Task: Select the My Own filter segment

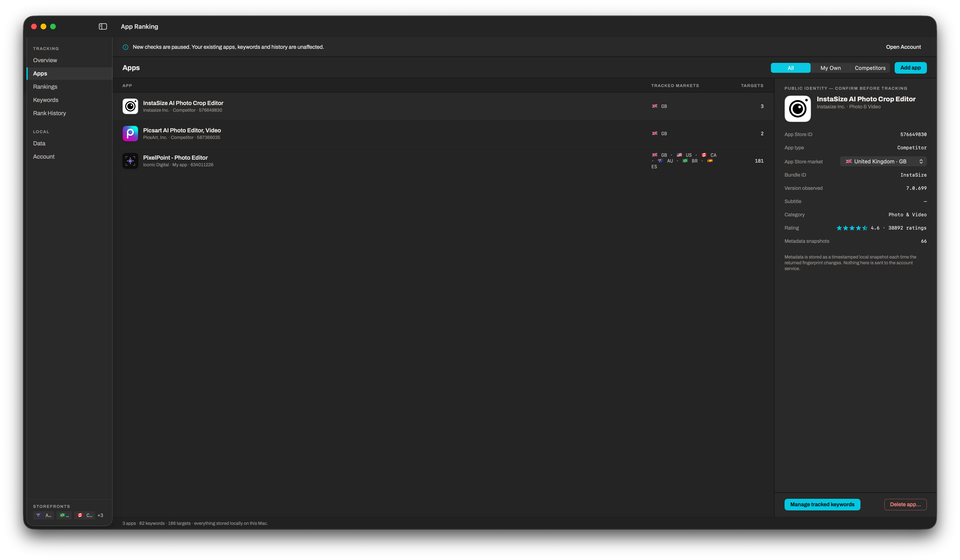Action: pyautogui.click(x=830, y=68)
